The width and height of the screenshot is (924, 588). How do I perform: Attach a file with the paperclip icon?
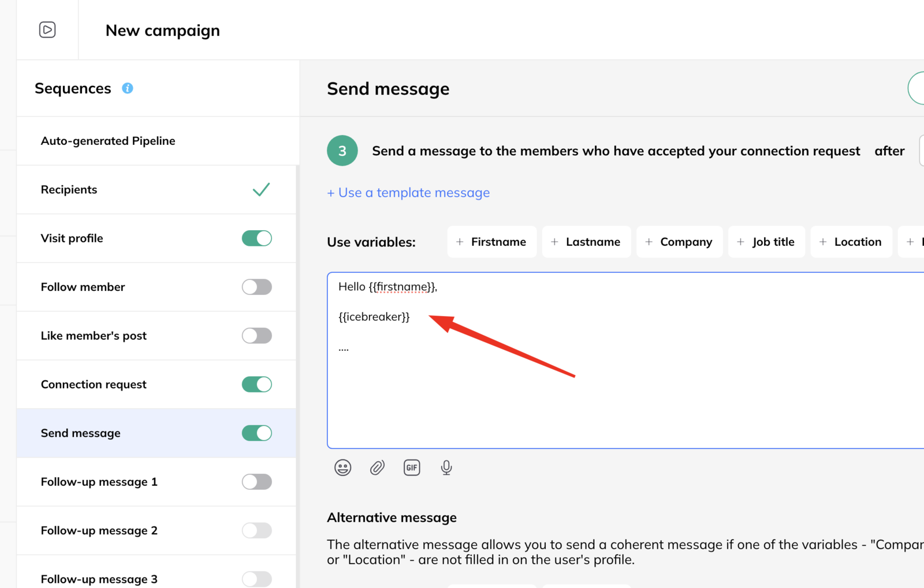click(377, 467)
